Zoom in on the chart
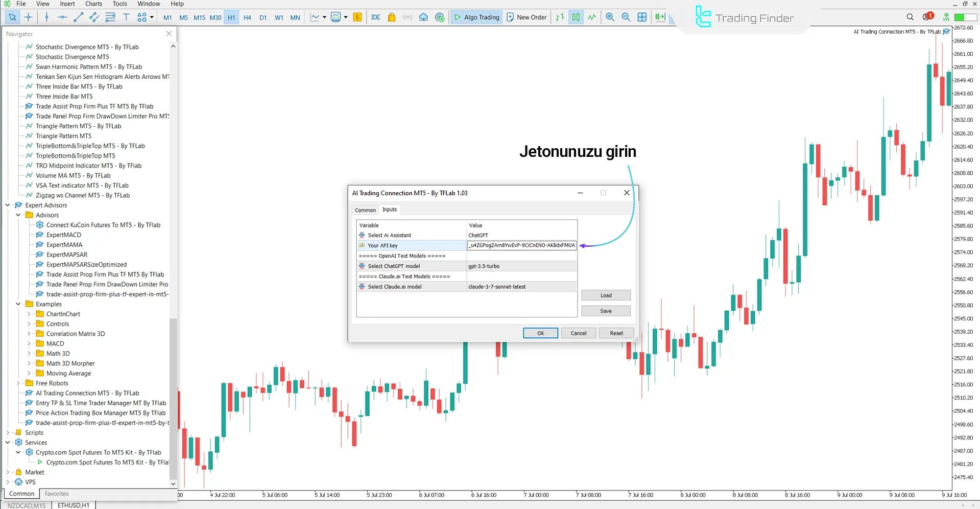The image size is (980, 509). click(x=610, y=17)
